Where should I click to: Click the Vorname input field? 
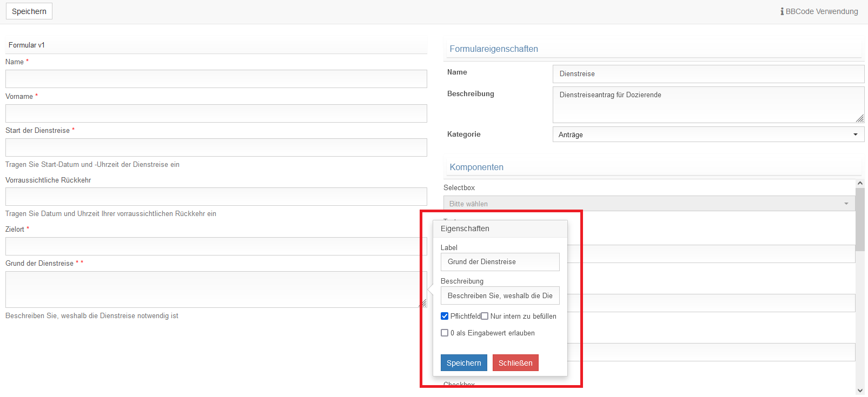[x=216, y=113]
